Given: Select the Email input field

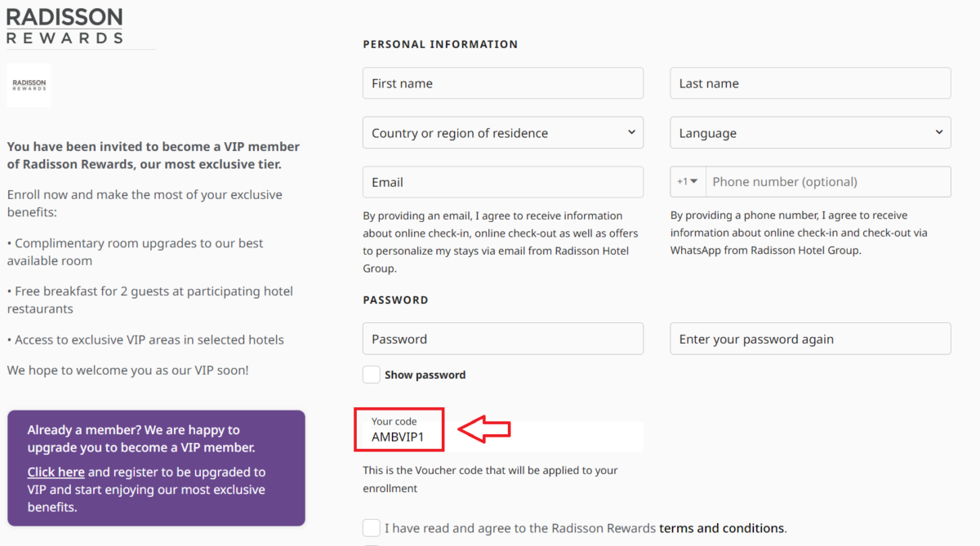Looking at the screenshot, I should (502, 181).
